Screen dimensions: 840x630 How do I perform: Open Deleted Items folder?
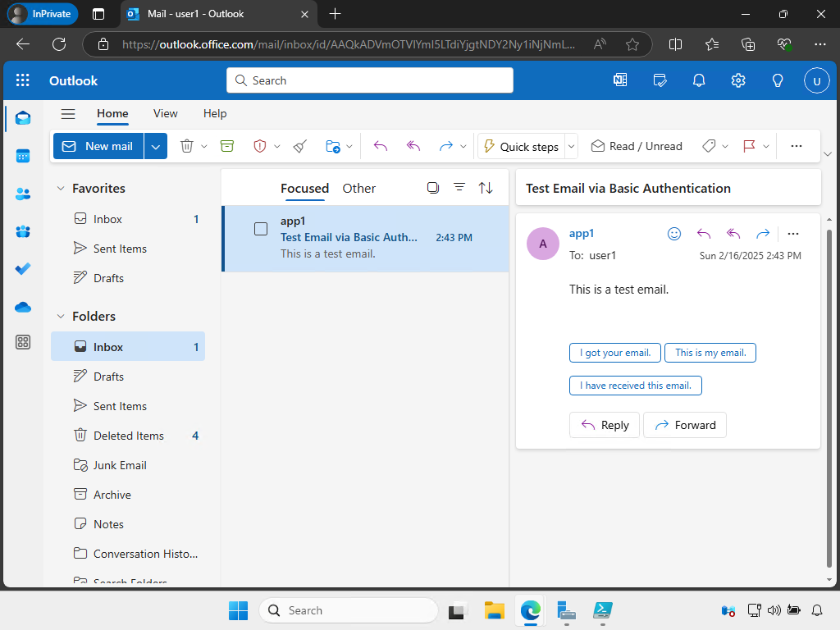tap(128, 436)
